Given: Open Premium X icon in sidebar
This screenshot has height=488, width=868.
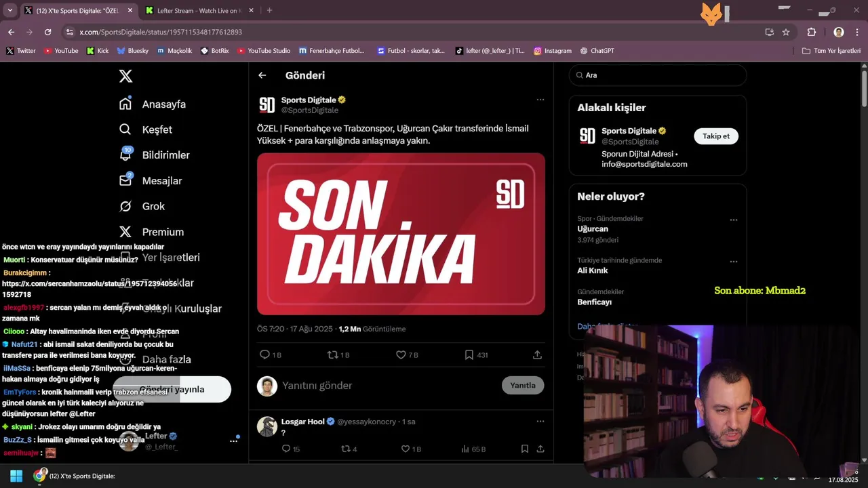Looking at the screenshot, I should click(125, 232).
